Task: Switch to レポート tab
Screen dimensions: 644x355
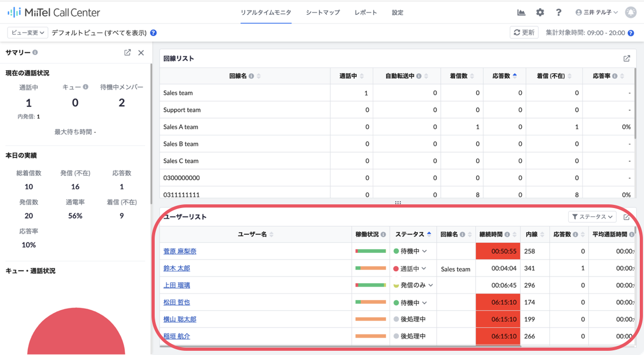Action: [x=366, y=13]
